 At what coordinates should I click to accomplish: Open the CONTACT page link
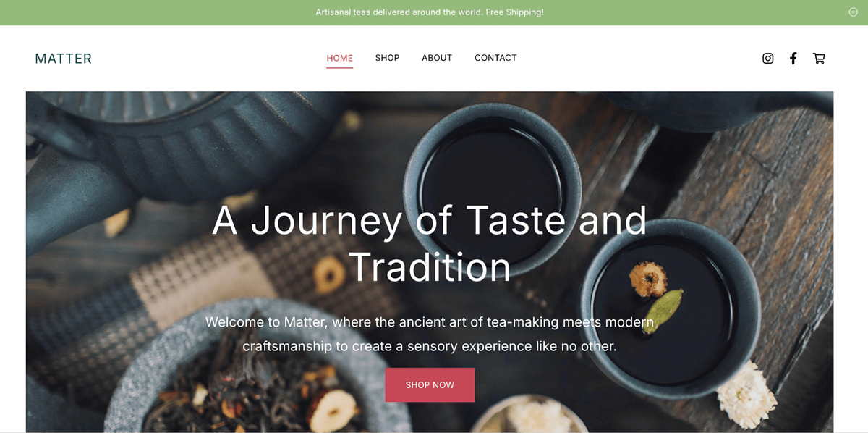(495, 58)
